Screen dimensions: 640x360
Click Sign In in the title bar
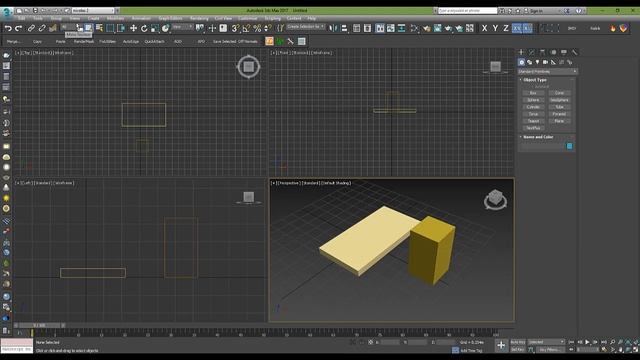click(536, 11)
